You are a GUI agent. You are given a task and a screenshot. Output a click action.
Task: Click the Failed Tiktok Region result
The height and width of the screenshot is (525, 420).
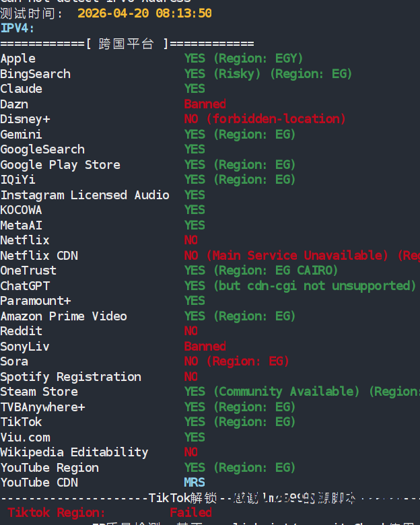(x=190, y=513)
